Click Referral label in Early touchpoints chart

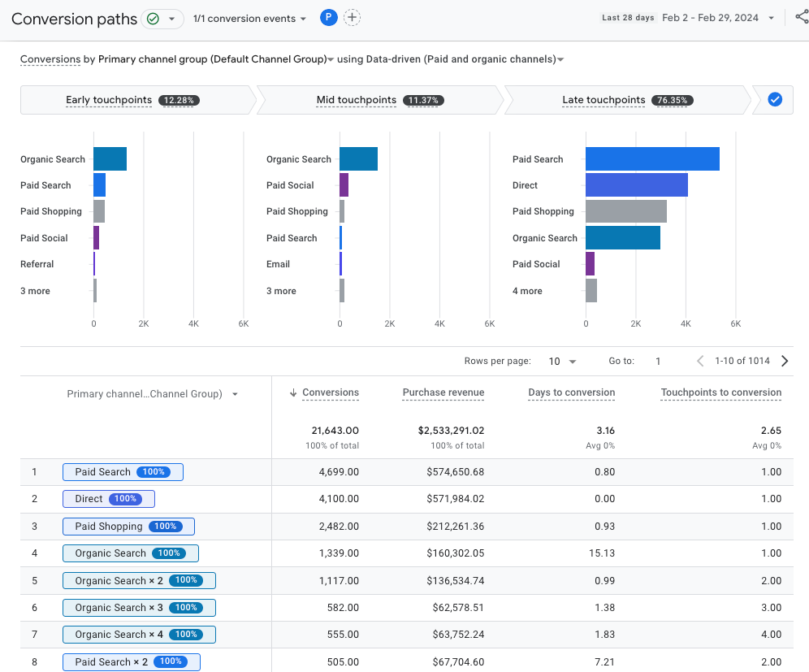tap(37, 264)
